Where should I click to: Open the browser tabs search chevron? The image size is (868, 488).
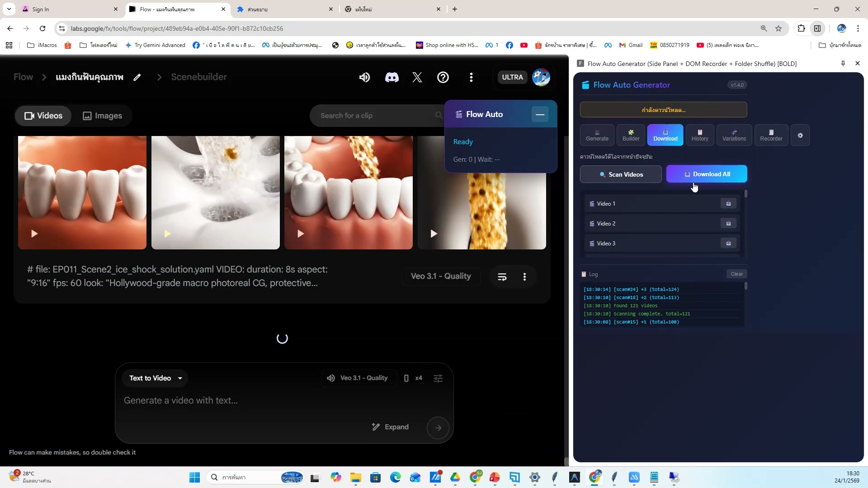coord(9,9)
